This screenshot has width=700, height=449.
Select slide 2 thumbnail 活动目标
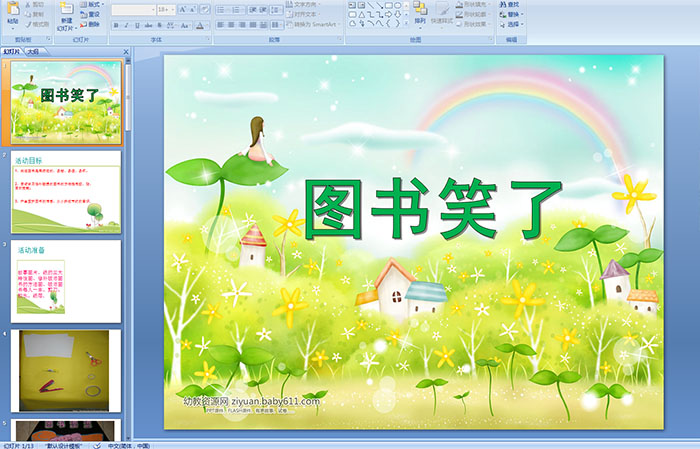66,190
